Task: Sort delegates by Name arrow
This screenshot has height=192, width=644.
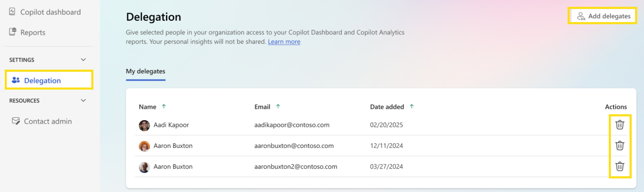Action: [164, 107]
